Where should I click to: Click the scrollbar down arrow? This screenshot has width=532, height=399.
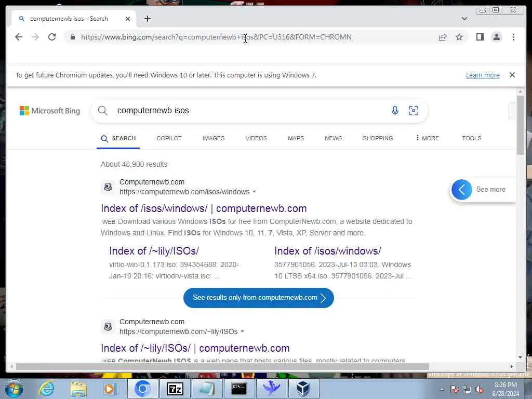click(x=520, y=357)
